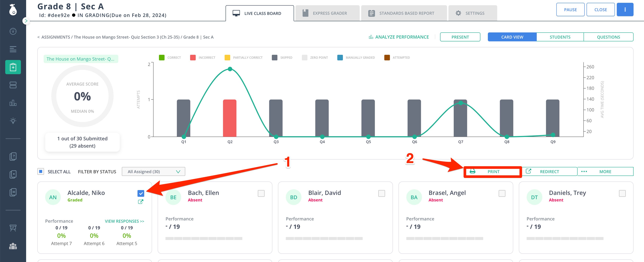The image size is (644, 262).
Task: Switch to Live Class Board tab
Action: (260, 13)
